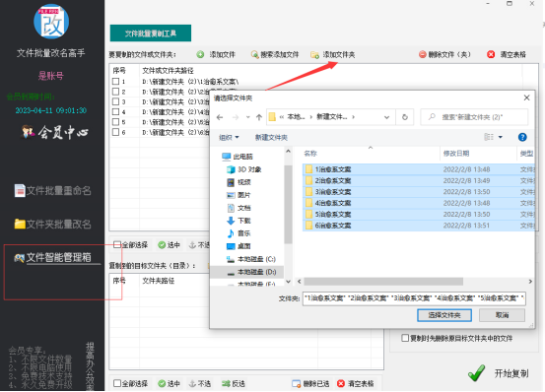545x392 pixels.
Task: Click the blue 改 app logo
Action: click(x=51, y=22)
